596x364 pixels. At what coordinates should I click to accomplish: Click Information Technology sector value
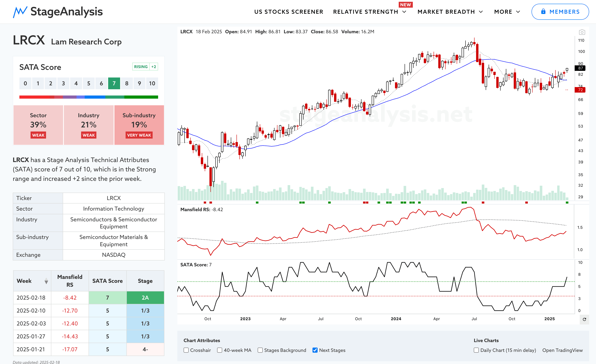[113, 208]
